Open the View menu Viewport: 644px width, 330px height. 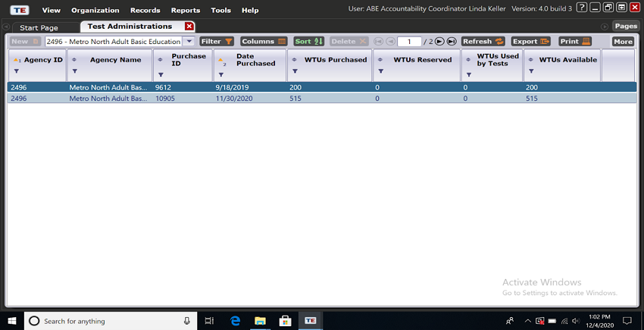click(52, 11)
